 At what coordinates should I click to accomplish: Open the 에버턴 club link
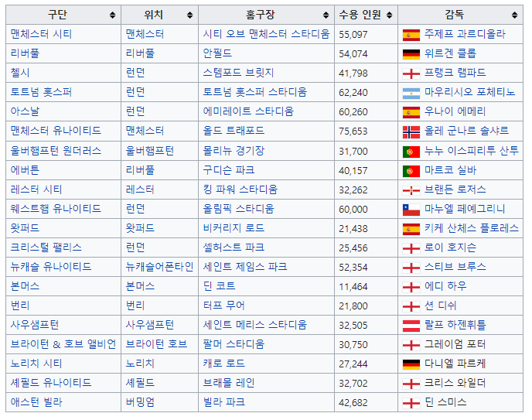tap(25, 169)
